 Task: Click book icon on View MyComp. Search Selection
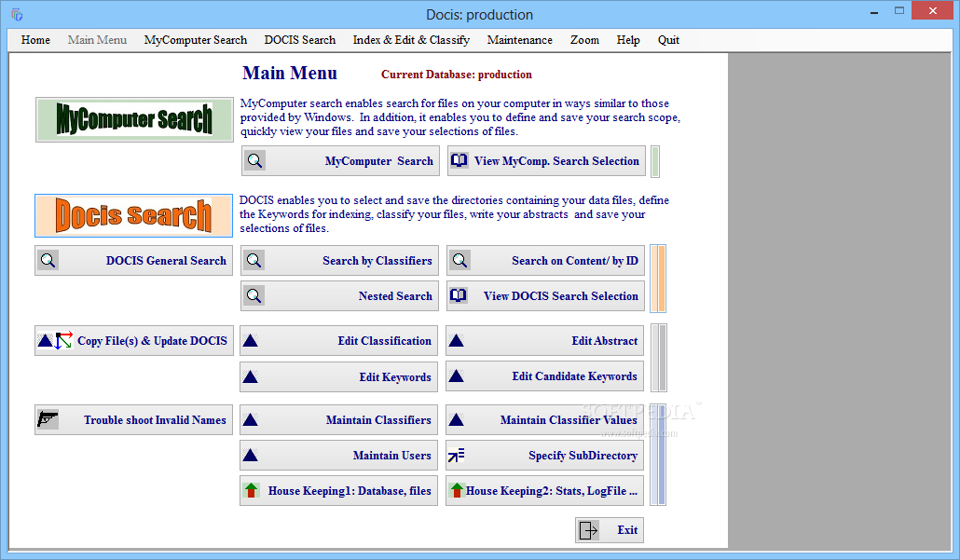click(459, 161)
